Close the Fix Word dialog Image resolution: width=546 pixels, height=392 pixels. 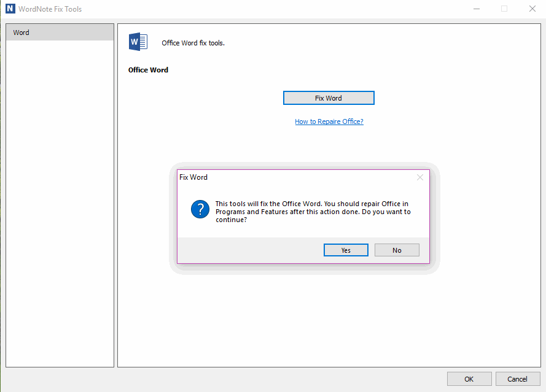click(420, 177)
